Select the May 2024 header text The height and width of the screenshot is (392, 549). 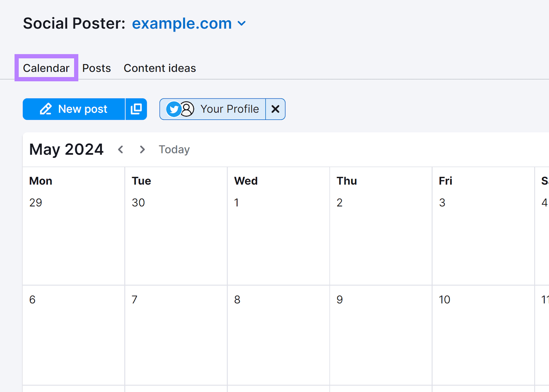coord(66,150)
